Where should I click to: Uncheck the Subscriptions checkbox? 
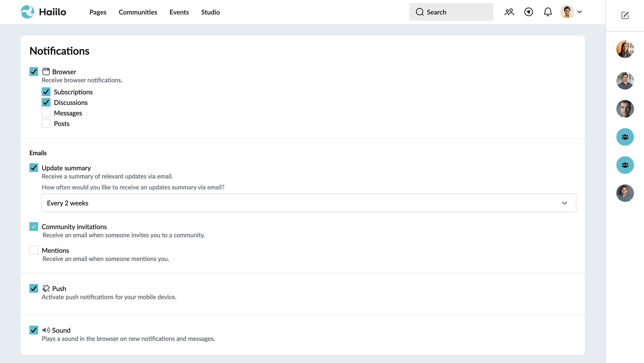point(46,92)
